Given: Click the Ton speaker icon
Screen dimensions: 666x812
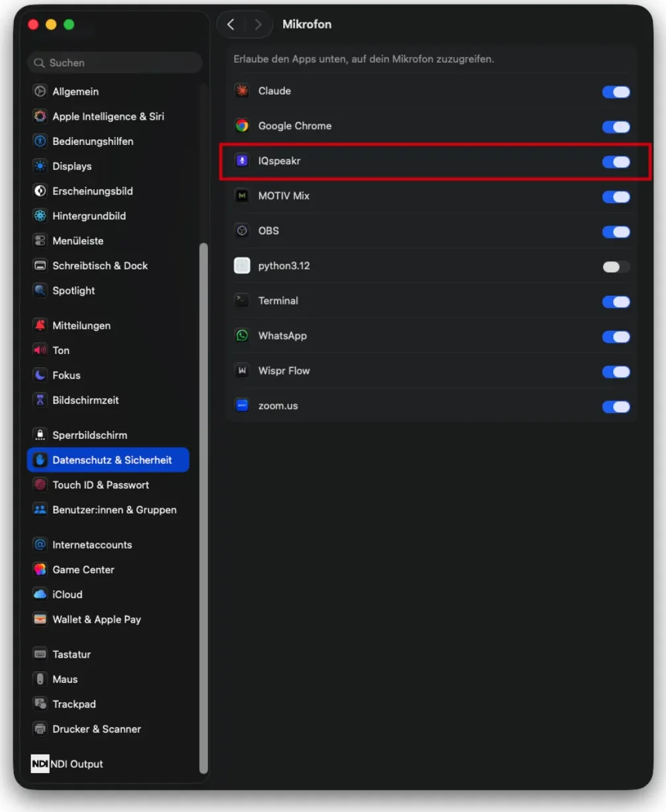Looking at the screenshot, I should (40, 350).
